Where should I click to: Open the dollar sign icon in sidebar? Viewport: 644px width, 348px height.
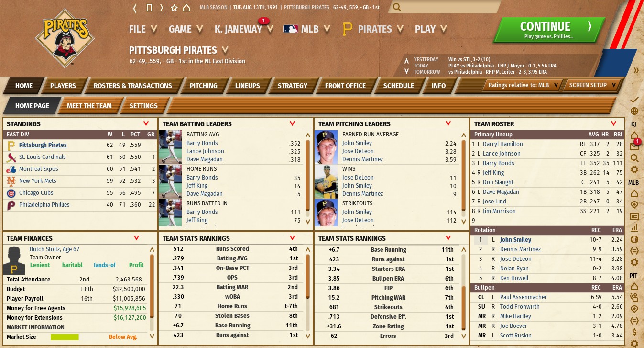pos(634,332)
